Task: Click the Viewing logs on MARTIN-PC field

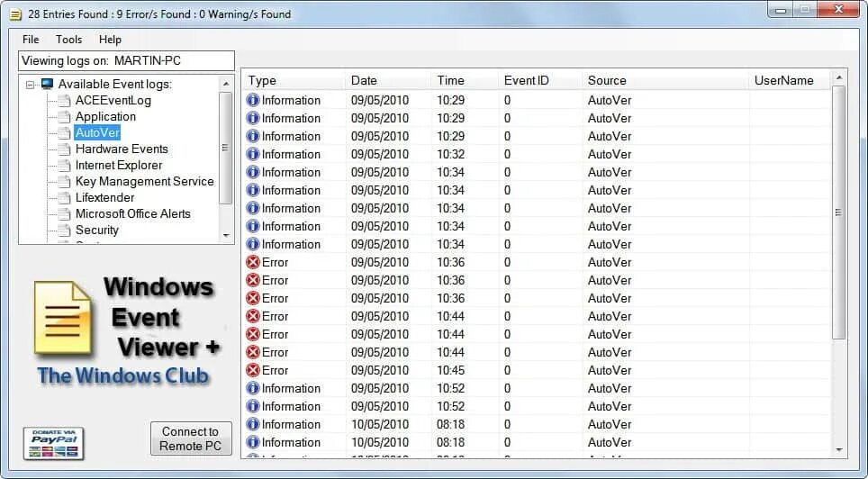Action: coord(127,61)
